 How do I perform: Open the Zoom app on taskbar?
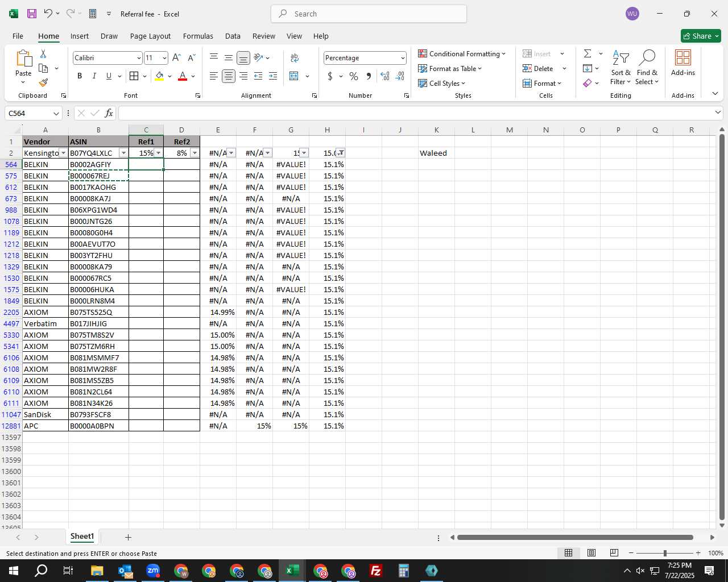point(153,571)
